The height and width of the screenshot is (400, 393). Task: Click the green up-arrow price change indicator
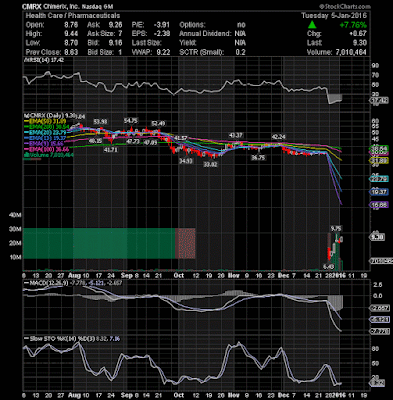point(312,24)
